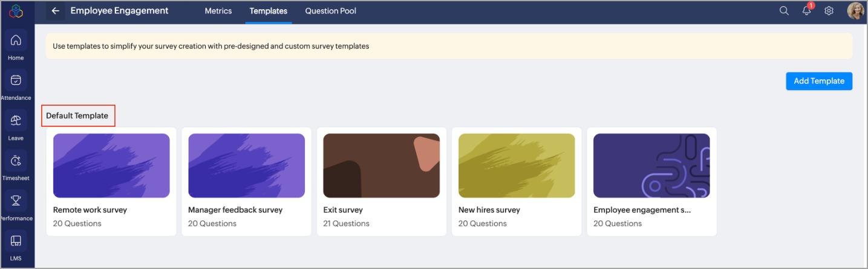
Task: Click the user profile avatar
Action: [x=855, y=11]
